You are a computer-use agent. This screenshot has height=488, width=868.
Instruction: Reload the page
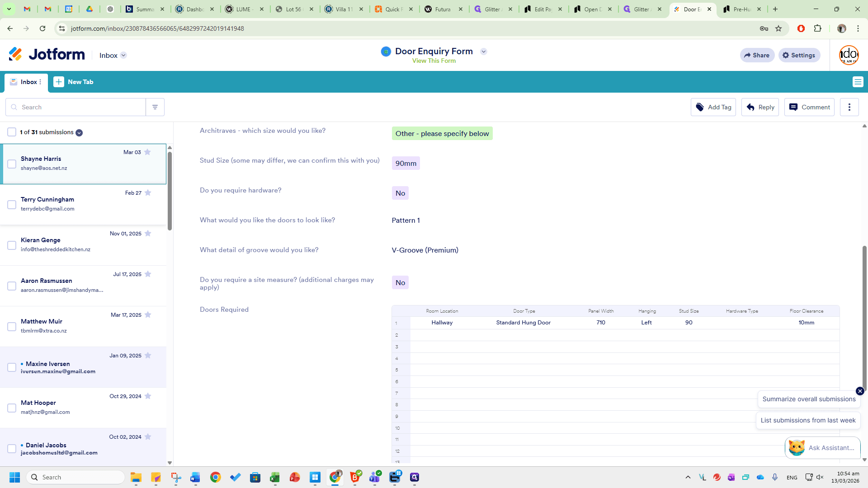[x=42, y=28]
